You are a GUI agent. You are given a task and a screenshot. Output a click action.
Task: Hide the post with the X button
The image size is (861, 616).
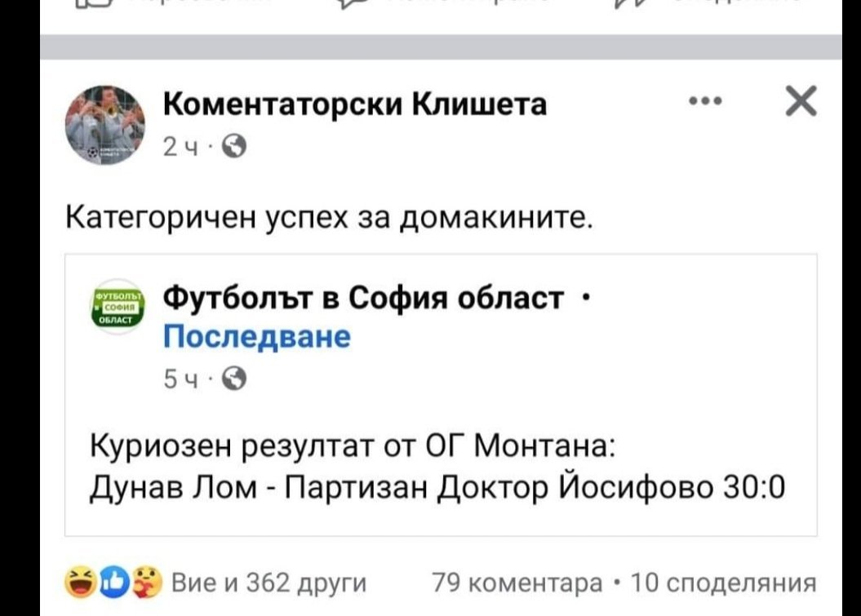coord(800,104)
